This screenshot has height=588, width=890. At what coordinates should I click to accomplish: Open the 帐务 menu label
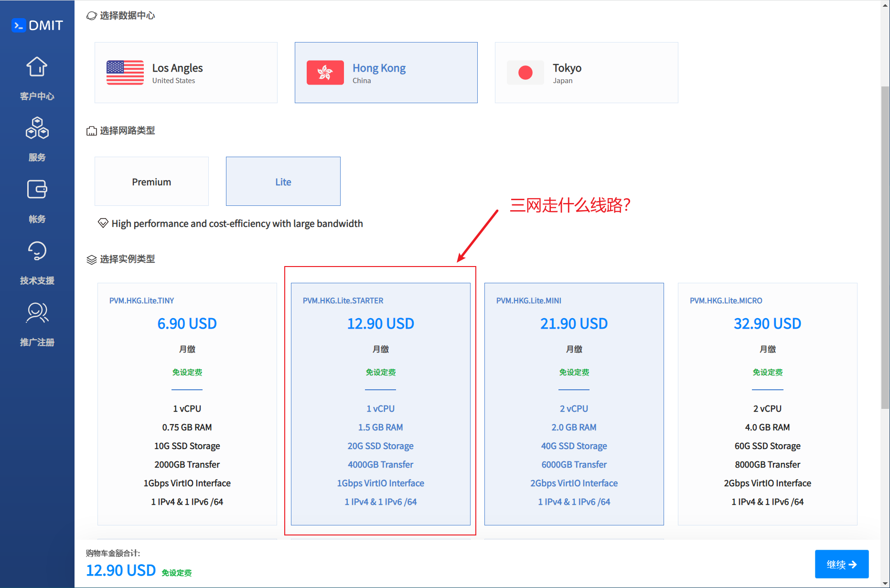37,219
